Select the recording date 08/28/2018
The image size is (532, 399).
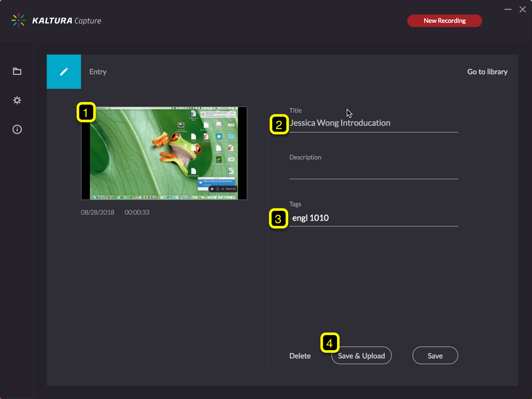[x=97, y=212]
